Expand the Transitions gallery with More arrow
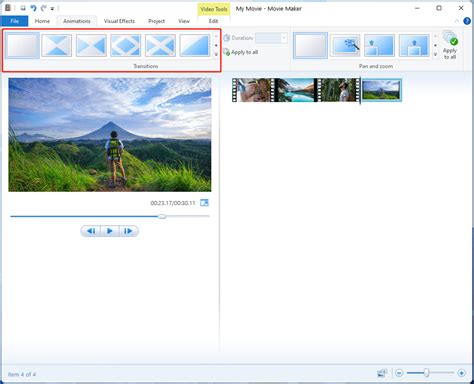The width and height of the screenshot is (474, 384). [216, 54]
